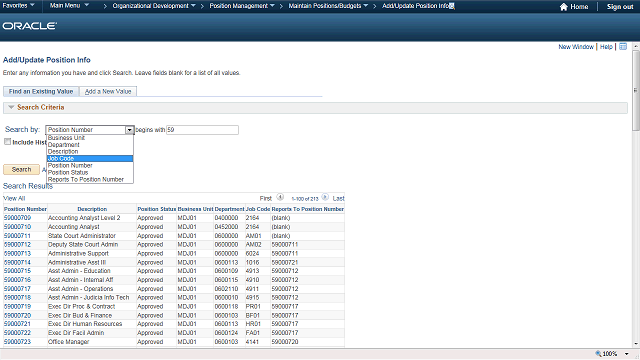Screen dimensions: 640x360
Task: Click State Court Administrator description cell
Action: [82, 236]
